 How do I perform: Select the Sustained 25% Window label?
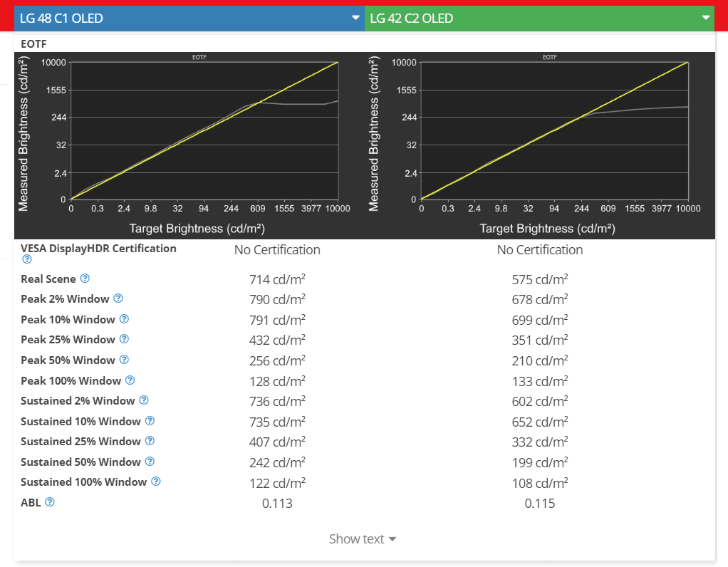pos(80,441)
